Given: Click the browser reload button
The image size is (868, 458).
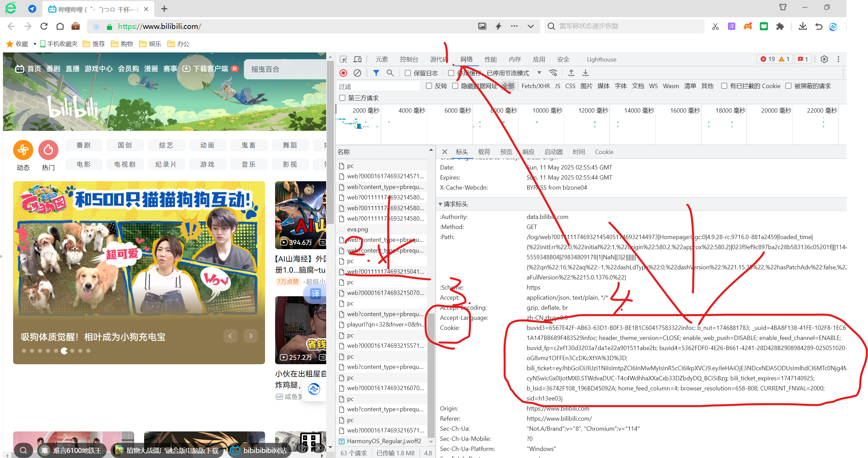Looking at the screenshot, I should (x=44, y=26).
